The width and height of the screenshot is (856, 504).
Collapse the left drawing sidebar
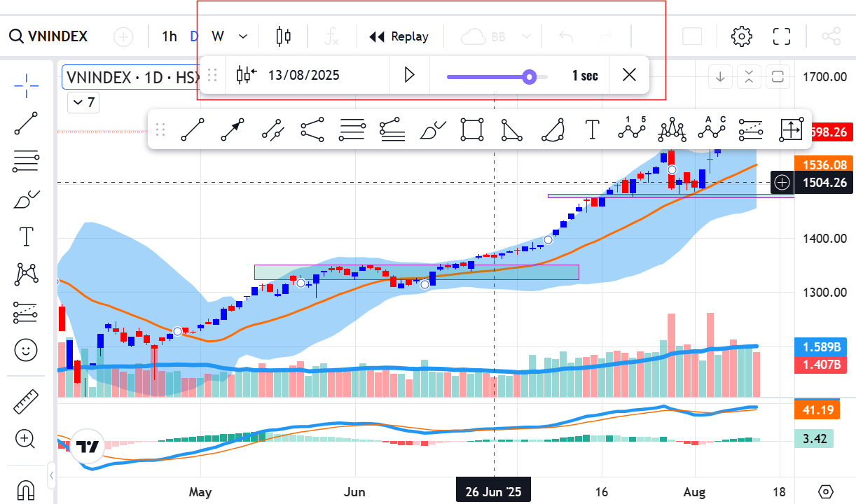(x=51, y=477)
